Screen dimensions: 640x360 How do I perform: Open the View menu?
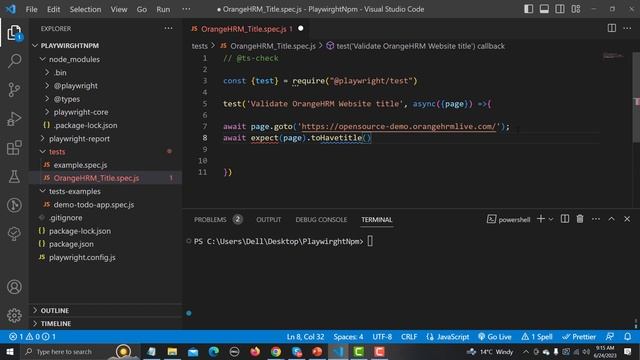tap(118, 9)
